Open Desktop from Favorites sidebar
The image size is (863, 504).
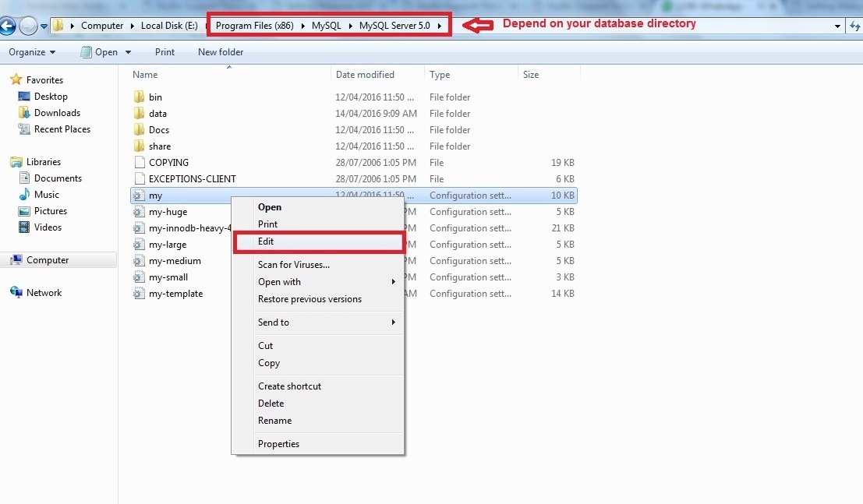[50, 97]
